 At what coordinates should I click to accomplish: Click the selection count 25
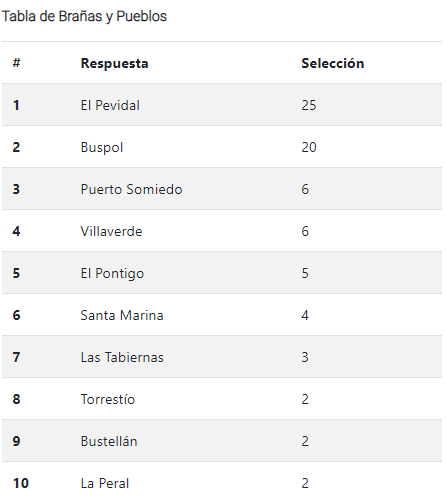point(309,105)
